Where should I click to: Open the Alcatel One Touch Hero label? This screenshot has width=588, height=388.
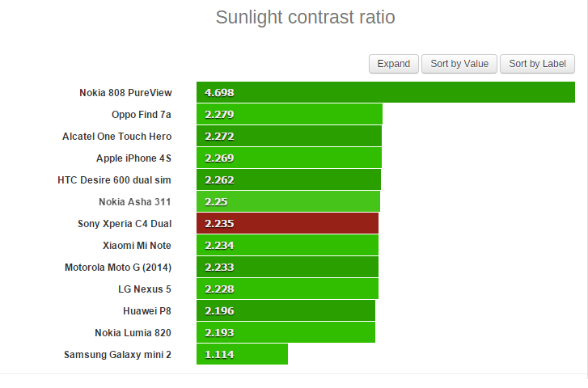tap(116, 136)
